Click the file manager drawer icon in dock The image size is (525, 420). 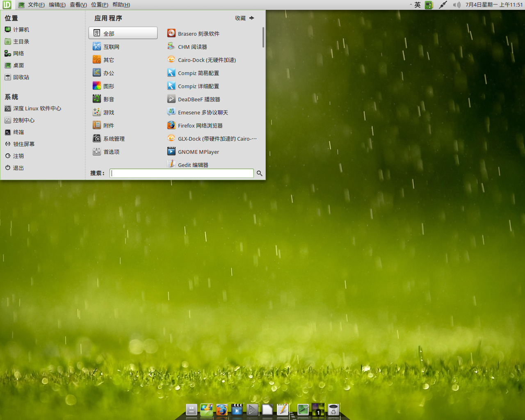[x=192, y=410]
